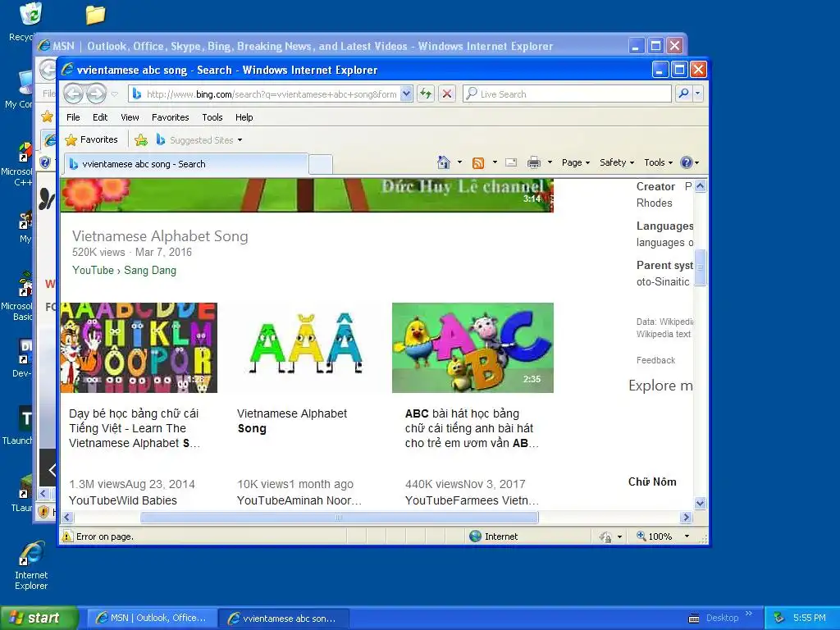Image resolution: width=840 pixels, height=630 pixels.
Task: Open a new blank tab
Action: tap(321, 164)
